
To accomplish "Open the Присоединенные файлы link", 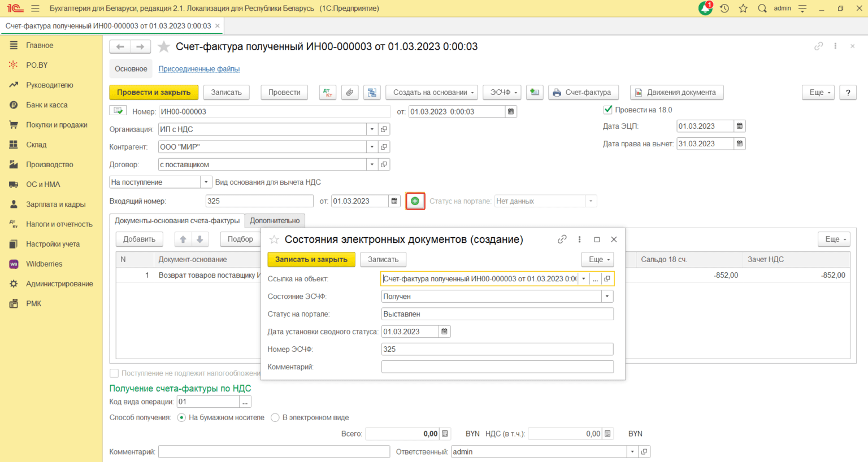I will pyautogui.click(x=199, y=69).
